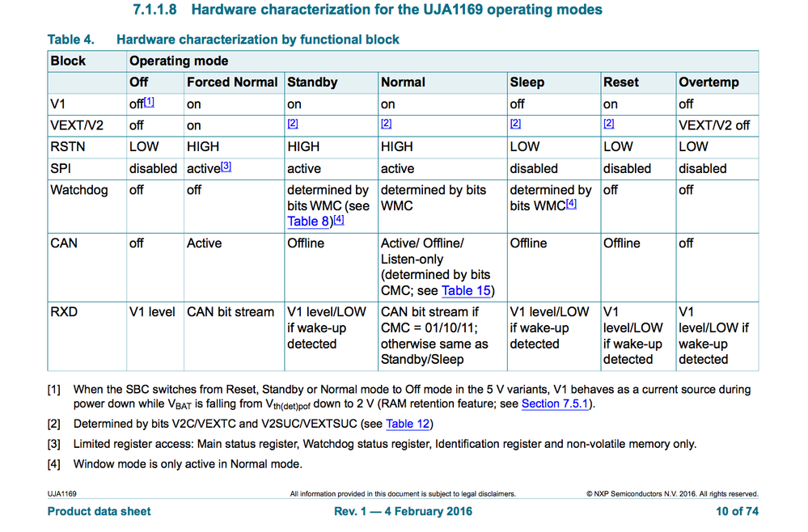Screen dimensions: 808x532
Task: Click the 'V1' row label
Action: (x=57, y=104)
